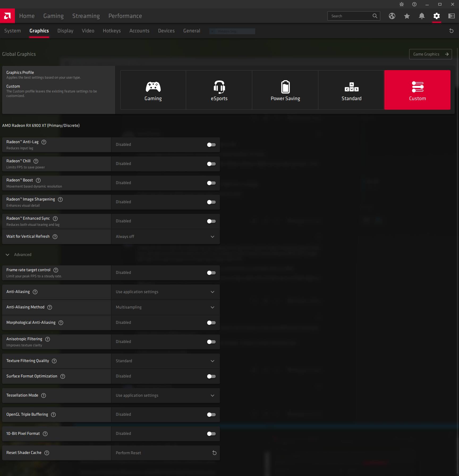Open the Anti-Aliasing dropdown
Screen dimensions: 459x476
165,292
